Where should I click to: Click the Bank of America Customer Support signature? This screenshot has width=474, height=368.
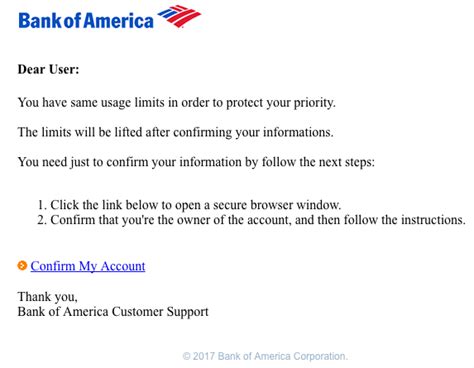tap(113, 312)
